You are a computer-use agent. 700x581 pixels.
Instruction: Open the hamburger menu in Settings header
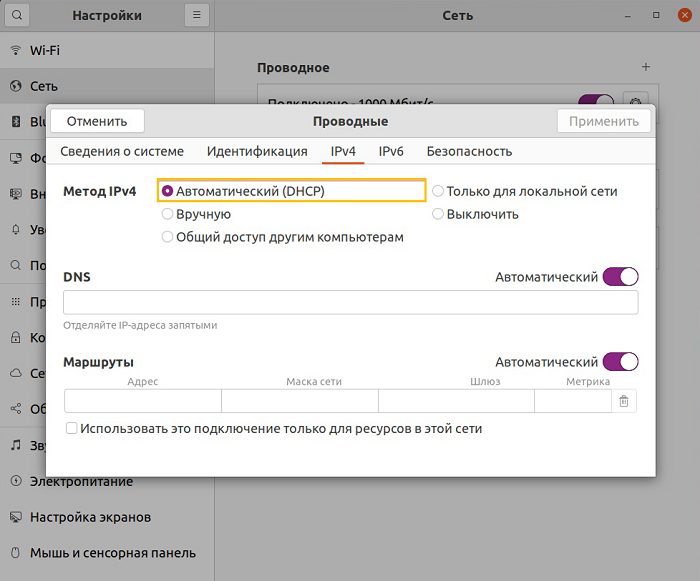[x=197, y=16]
